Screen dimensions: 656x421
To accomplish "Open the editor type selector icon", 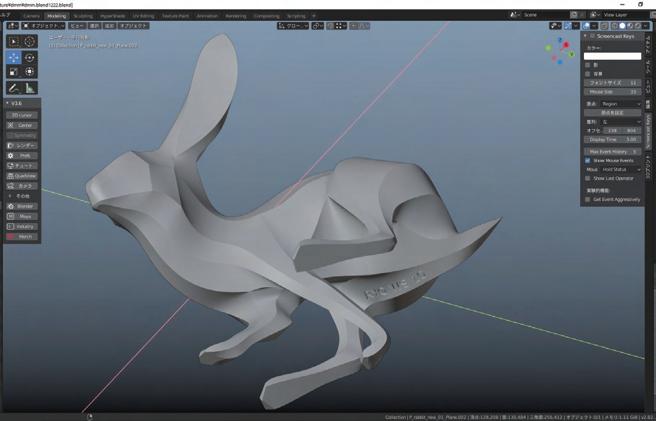I will click(13, 26).
